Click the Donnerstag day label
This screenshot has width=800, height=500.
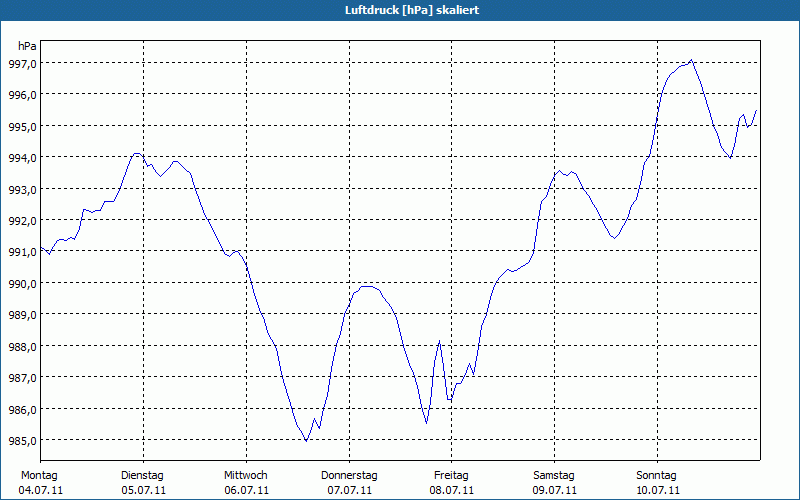click(x=349, y=476)
